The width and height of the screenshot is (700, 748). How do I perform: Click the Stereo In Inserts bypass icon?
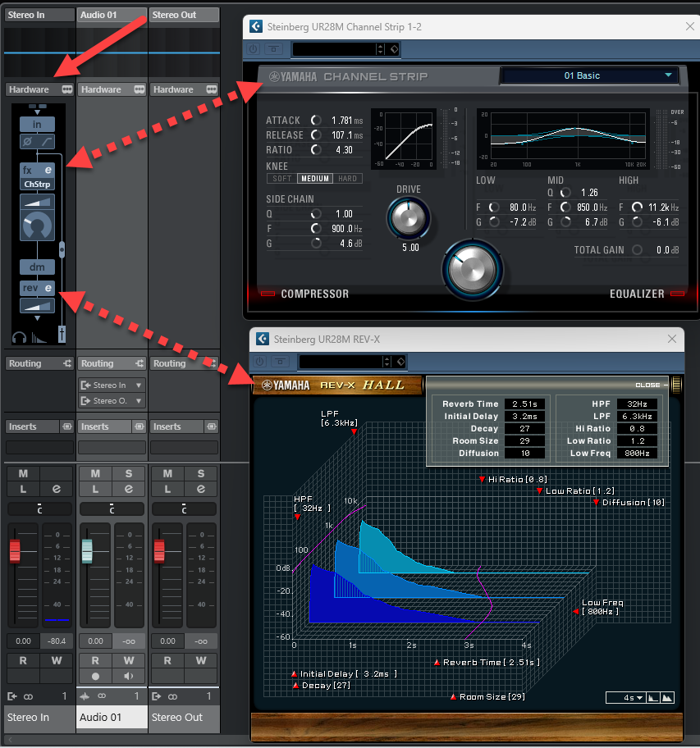tap(66, 426)
